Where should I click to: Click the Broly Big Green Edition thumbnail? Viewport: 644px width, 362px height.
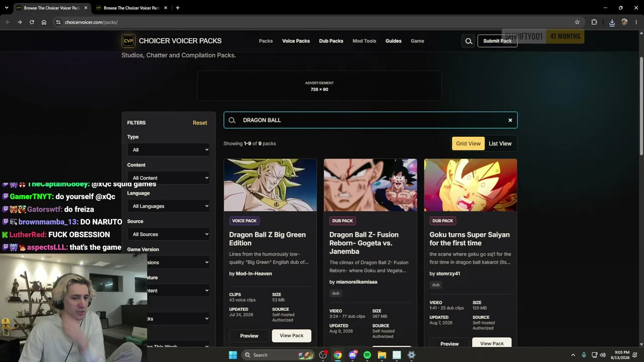tap(270, 185)
